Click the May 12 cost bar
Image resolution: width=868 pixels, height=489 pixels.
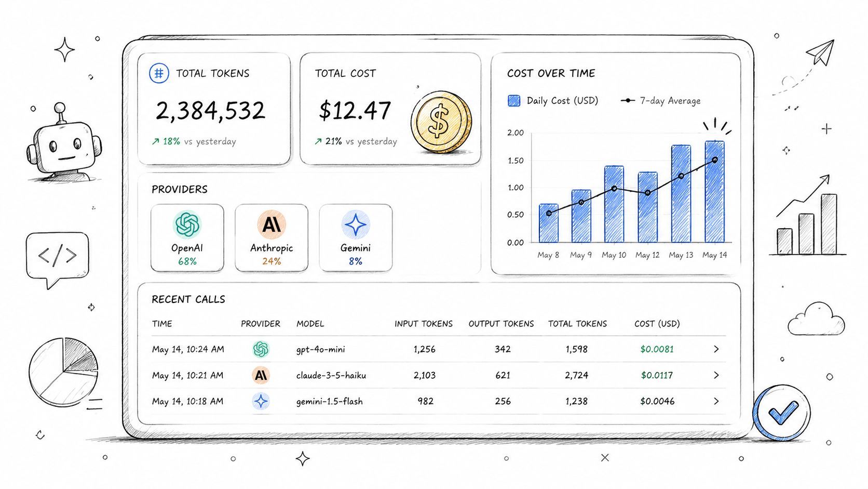click(x=647, y=207)
